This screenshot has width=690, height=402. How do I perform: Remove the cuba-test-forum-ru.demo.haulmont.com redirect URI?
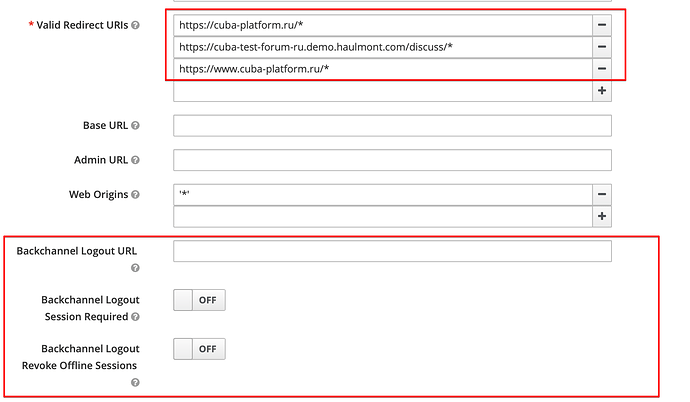click(602, 47)
